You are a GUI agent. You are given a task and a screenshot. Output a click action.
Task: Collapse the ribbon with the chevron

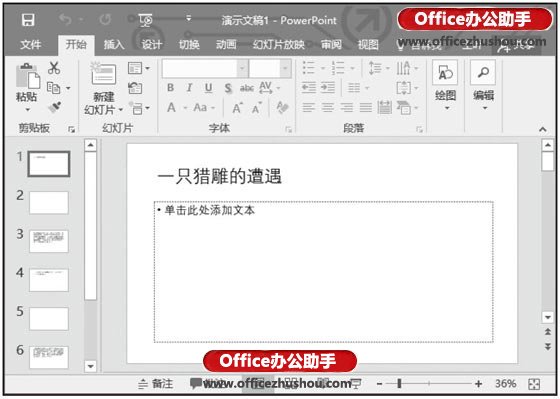coord(543,129)
